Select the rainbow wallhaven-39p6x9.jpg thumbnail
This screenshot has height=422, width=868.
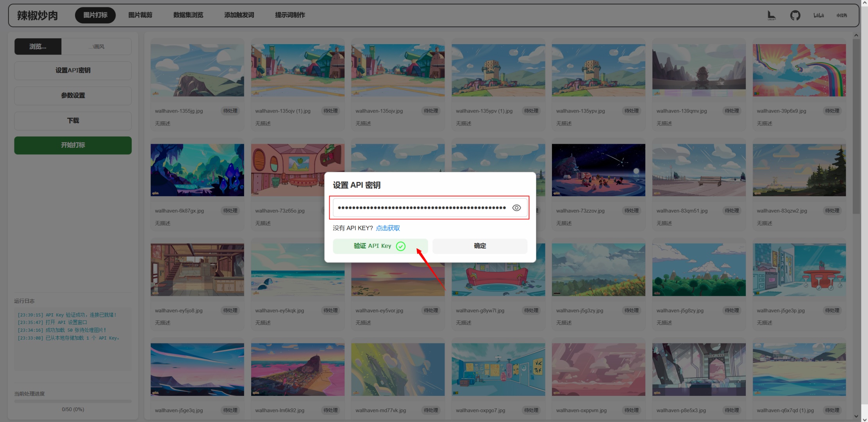click(x=799, y=70)
